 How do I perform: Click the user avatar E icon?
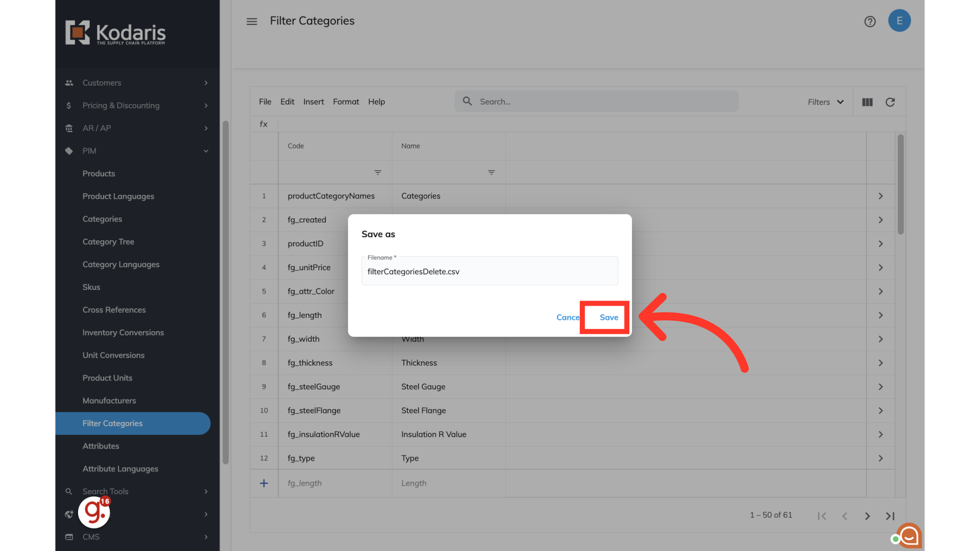(x=899, y=21)
